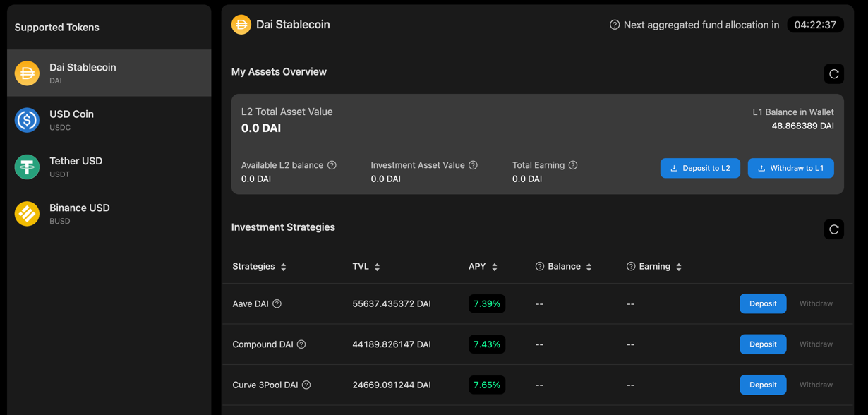The width and height of the screenshot is (868, 415).
Task: Click the Supported Tokens heading
Action: pos(57,28)
